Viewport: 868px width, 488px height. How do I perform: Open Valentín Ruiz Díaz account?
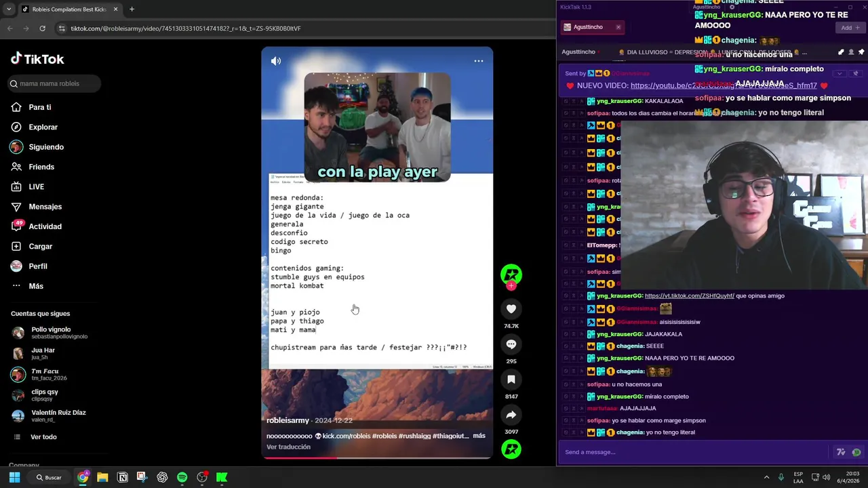(x=49, y=415)
